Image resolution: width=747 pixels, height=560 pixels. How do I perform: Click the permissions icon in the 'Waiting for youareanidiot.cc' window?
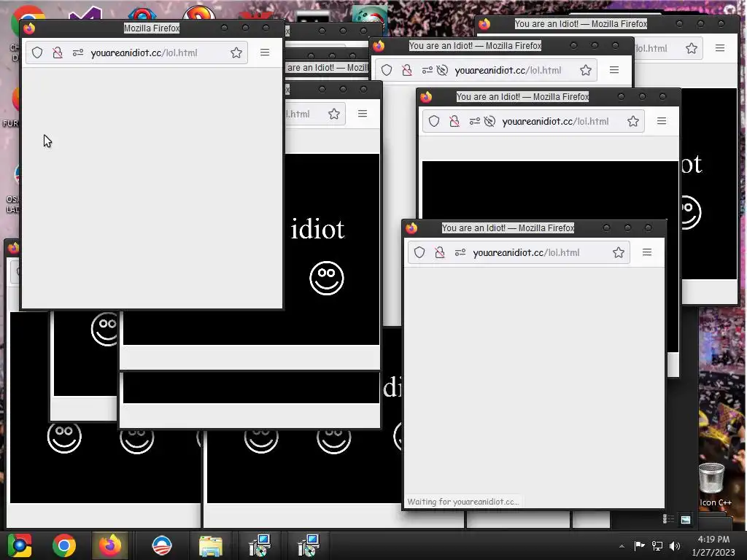point(460,252)
